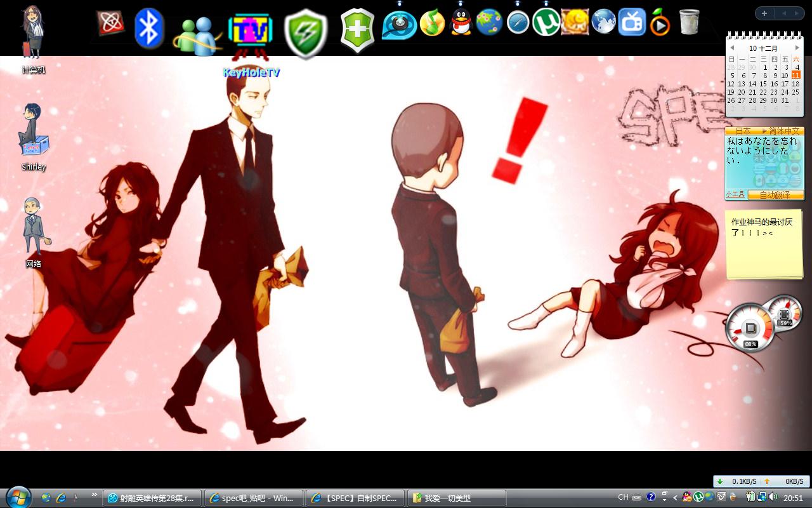Open 小工具 link in translator gadget
812x508 pixels.
coord(736,194)
